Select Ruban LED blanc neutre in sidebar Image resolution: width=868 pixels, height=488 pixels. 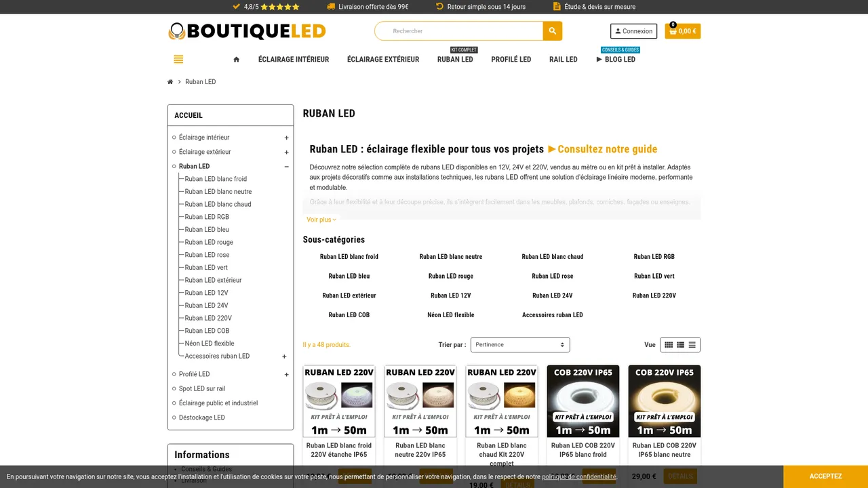[x=218, y=192]
